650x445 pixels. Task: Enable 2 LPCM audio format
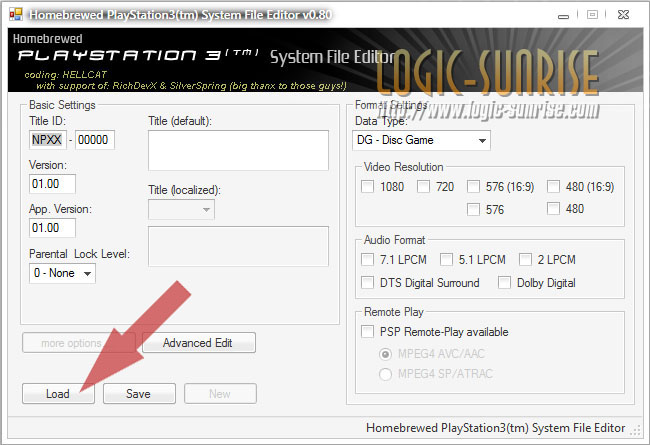click(x=525, y=260)
